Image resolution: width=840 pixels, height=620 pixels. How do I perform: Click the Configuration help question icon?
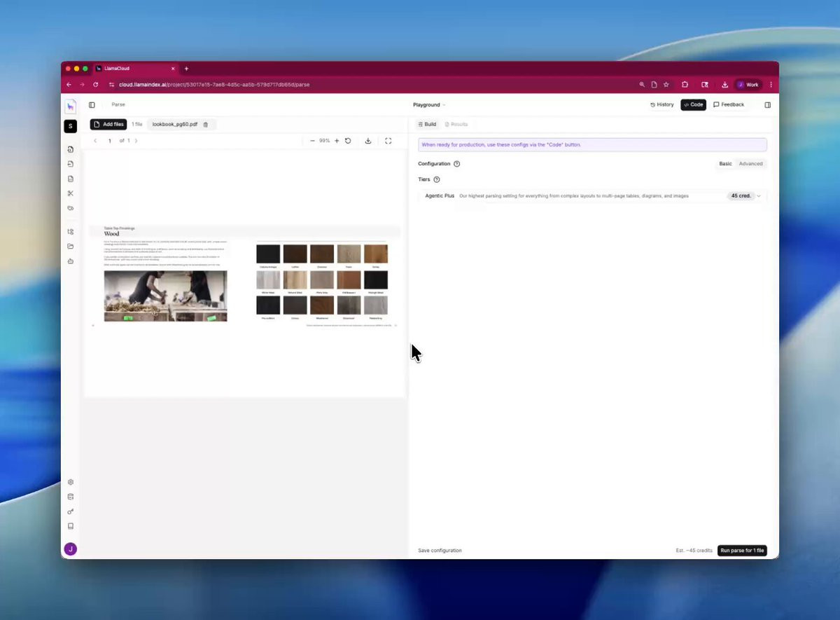pyautogui.click(x=457, y=164)
